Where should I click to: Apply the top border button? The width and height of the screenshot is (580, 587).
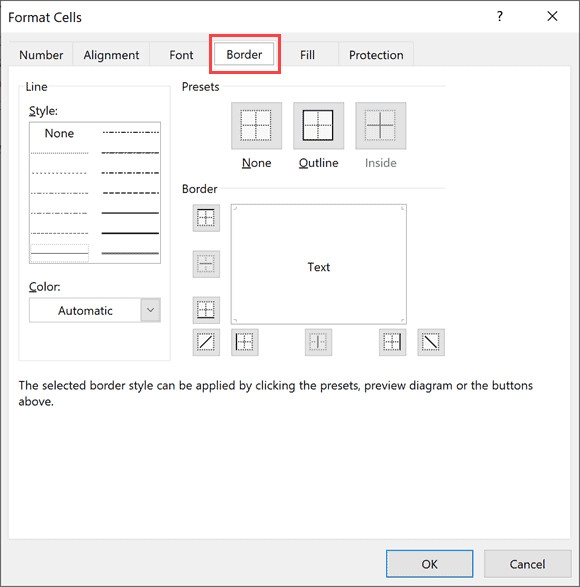(206, 218)
